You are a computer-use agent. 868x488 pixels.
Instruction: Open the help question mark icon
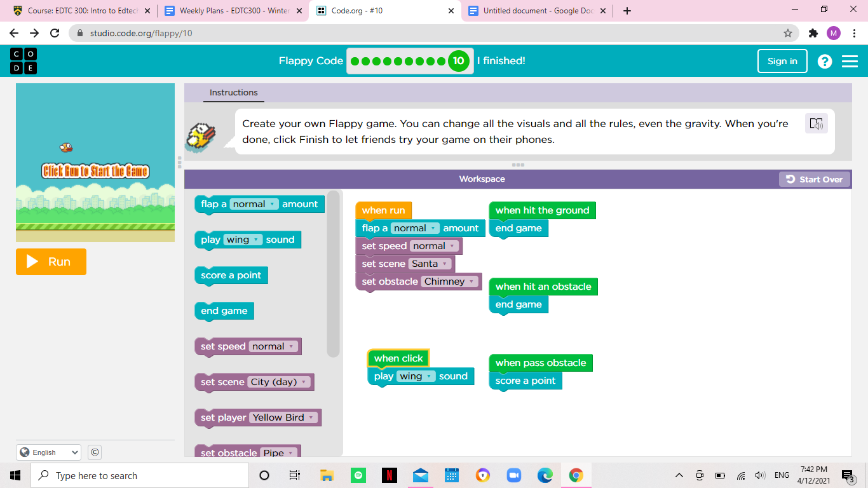(x=825, y=61)
